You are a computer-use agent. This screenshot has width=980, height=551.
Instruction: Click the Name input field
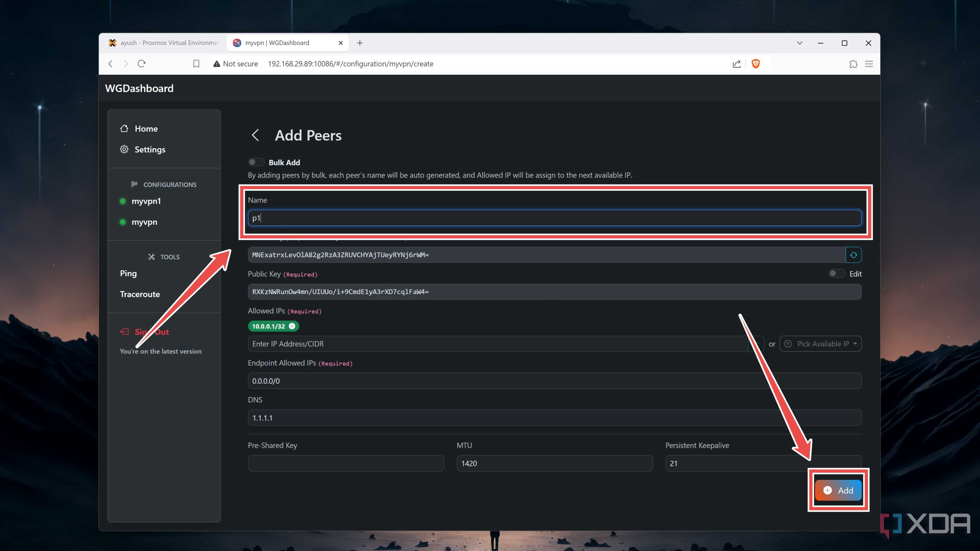[x=554, y=218]
